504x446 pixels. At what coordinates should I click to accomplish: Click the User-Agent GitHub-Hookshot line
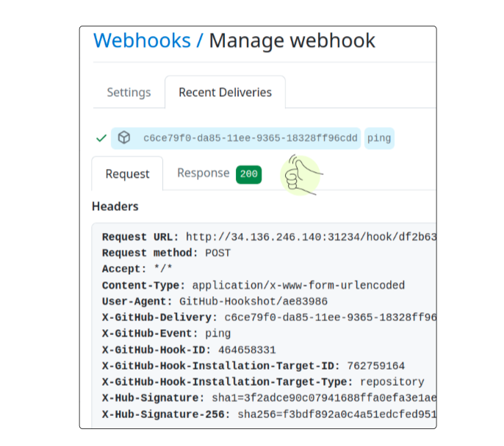[215, 301]
